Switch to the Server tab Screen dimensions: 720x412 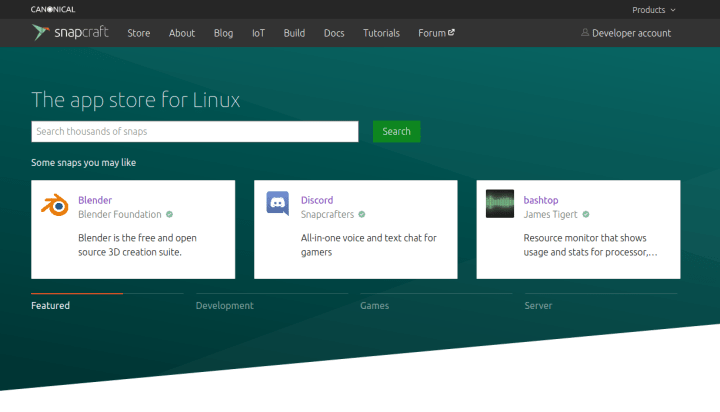coord(538,305)
